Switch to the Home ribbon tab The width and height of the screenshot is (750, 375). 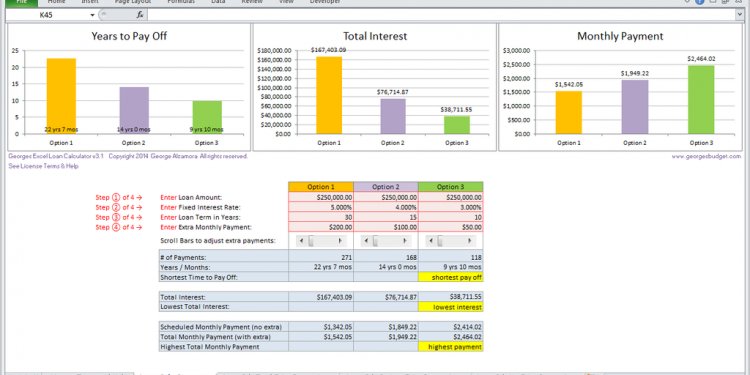56,2
